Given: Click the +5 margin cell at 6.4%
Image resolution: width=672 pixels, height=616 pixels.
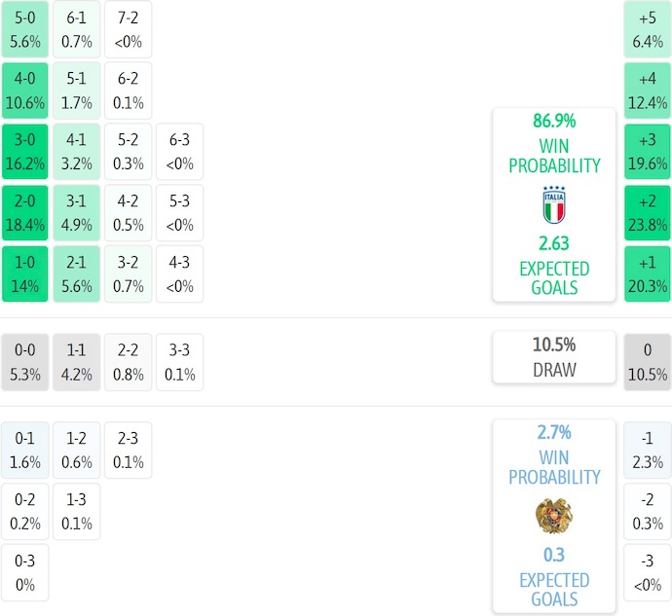Looking at the screenshot, I should pos(648,29).
